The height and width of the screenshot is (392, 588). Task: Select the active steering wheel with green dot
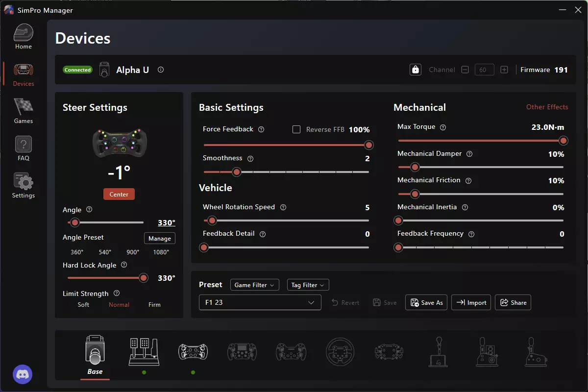click(193, 352)
